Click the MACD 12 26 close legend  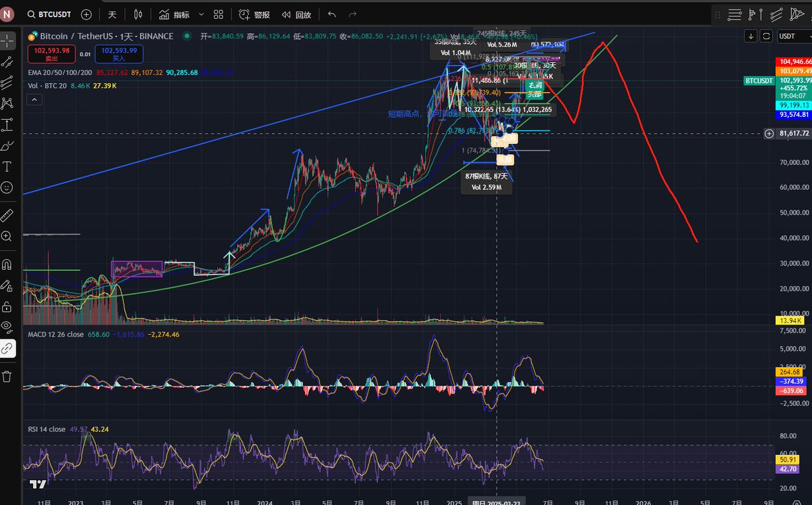[x=55, y=334]
